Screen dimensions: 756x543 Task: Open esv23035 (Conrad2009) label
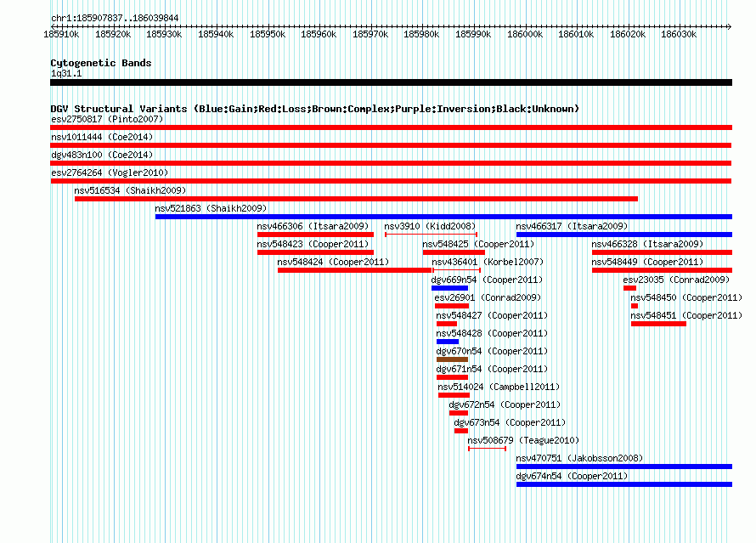click(676, 280)
